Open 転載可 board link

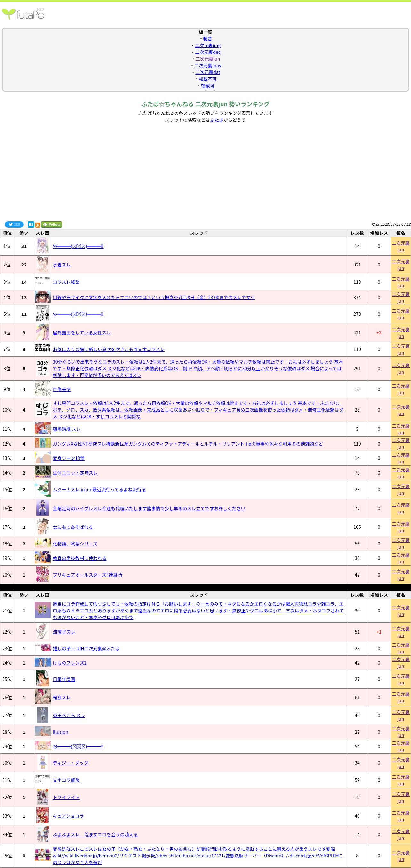[208, 86]
